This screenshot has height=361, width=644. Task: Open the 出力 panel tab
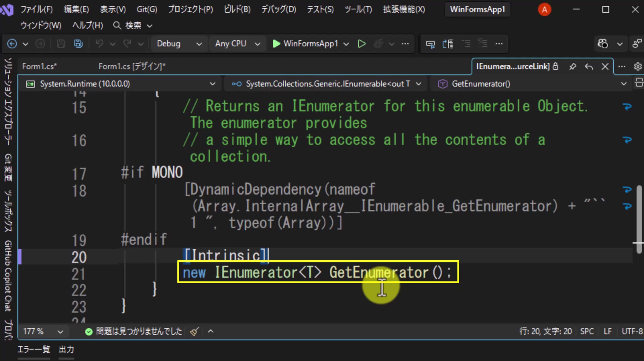click(66, 350)
